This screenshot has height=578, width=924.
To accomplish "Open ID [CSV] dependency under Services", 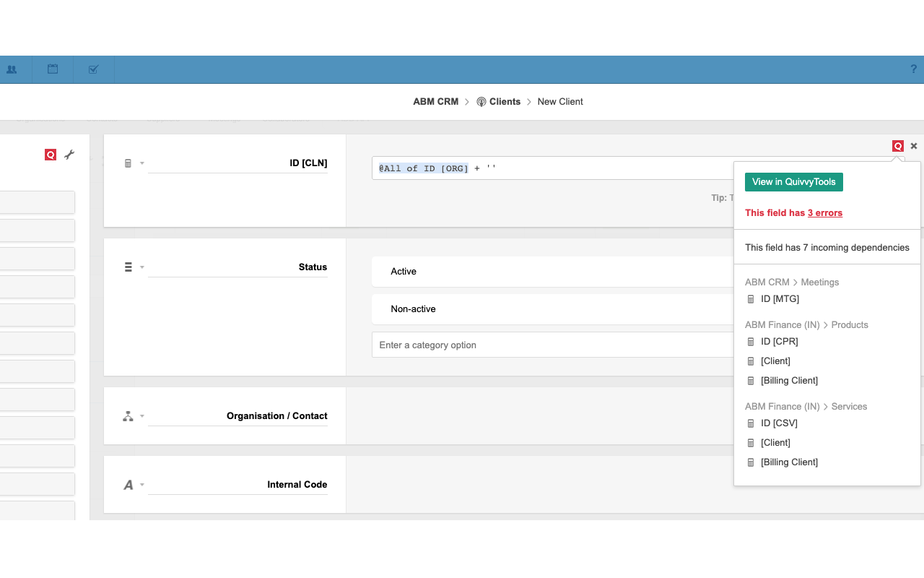I will pos(779,423).
